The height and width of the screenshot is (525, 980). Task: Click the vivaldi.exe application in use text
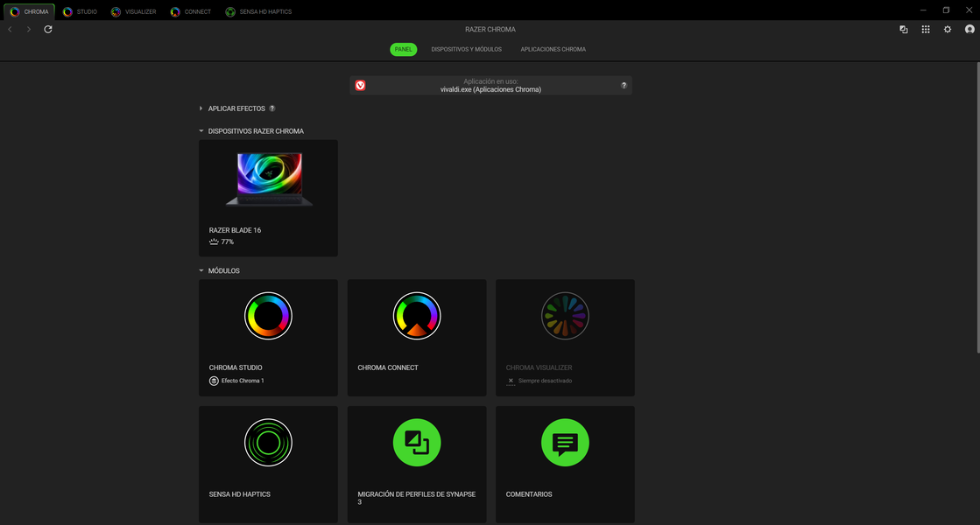click(x=490, y=89)
